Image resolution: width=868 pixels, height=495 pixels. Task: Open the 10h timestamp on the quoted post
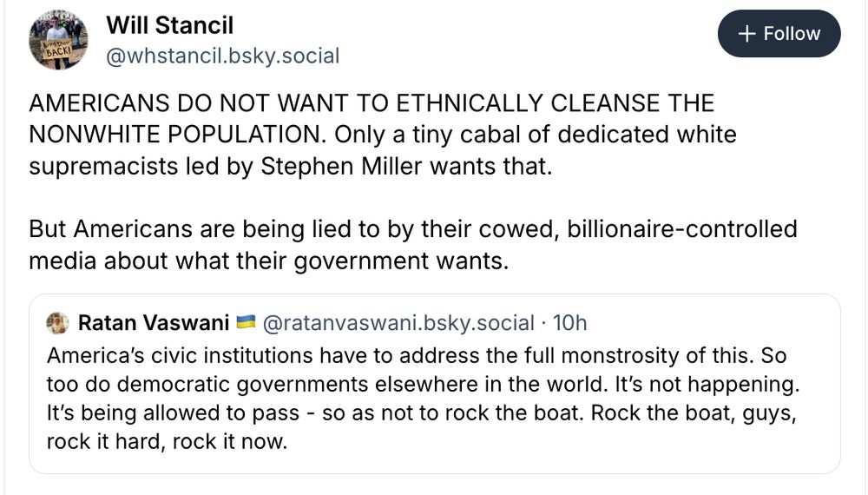click(569, 323)
